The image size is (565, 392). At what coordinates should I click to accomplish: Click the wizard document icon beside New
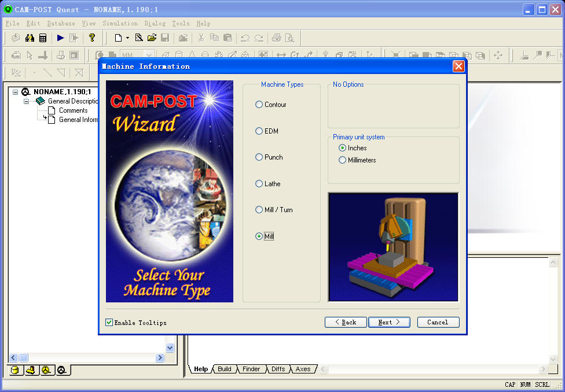pos(139,38)
